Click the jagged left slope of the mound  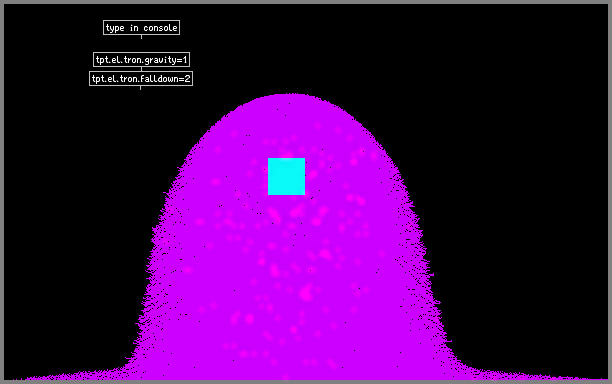click(x=164, y=219)
